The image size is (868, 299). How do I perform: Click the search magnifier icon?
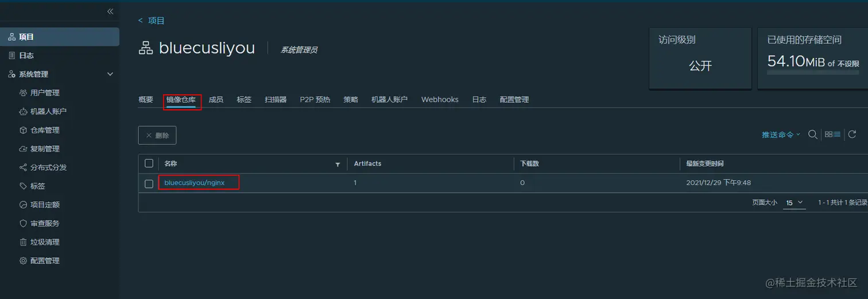813,135
